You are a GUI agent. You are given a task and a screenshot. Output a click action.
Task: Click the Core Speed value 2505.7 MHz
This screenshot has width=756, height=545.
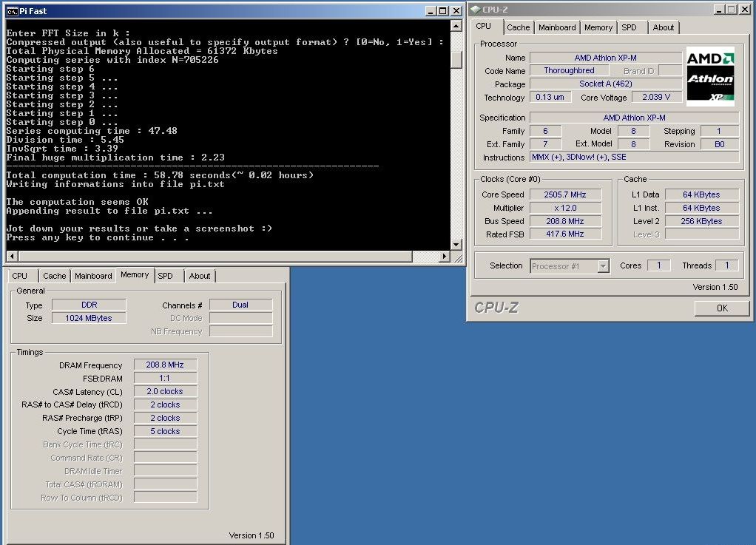565,194
